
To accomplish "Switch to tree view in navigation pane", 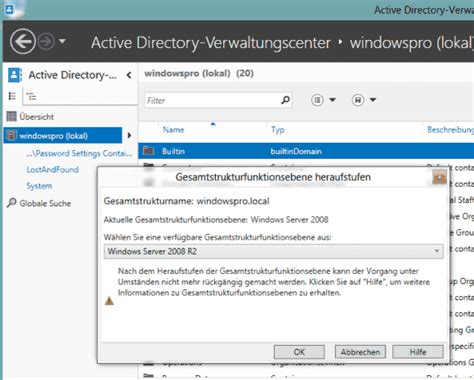I will click(x=31, y=96).
